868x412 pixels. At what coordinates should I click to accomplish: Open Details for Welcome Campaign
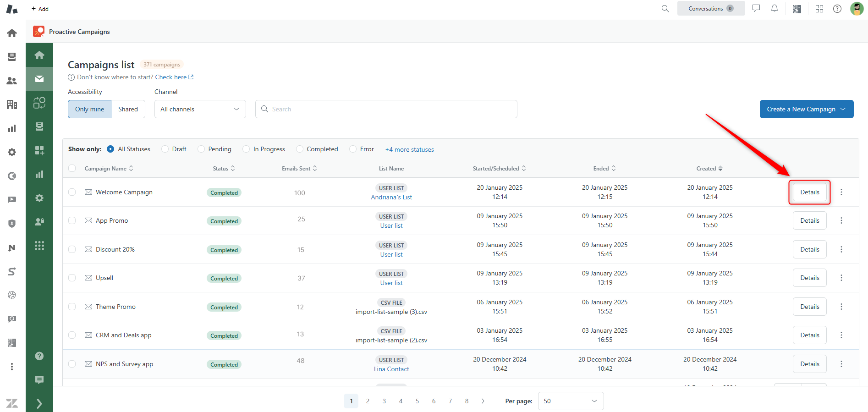pos(810,192)
